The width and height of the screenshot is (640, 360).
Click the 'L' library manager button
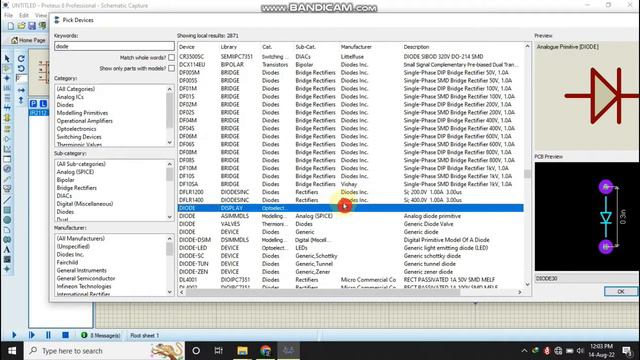pos(43,104)
